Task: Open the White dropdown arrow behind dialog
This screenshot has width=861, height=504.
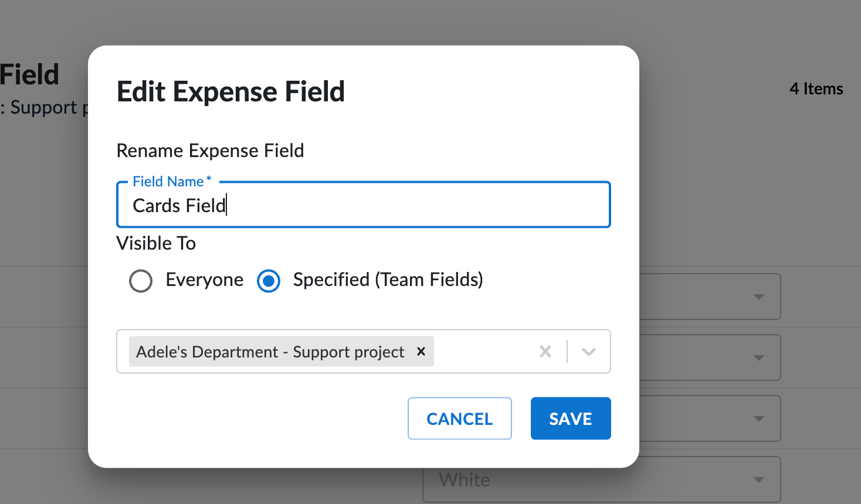Action: tap(758, 480)
